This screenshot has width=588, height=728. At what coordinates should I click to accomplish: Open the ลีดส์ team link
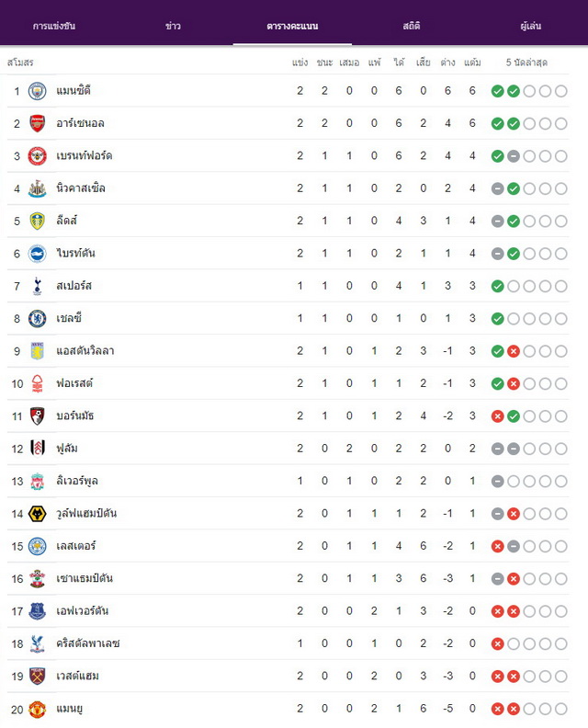(x=67, y=221)
